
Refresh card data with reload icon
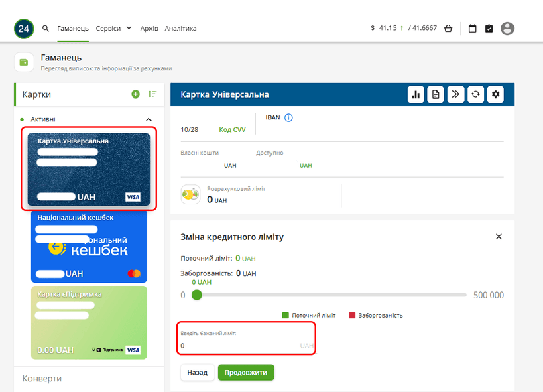pyautogui.click(x=475, y=94)
